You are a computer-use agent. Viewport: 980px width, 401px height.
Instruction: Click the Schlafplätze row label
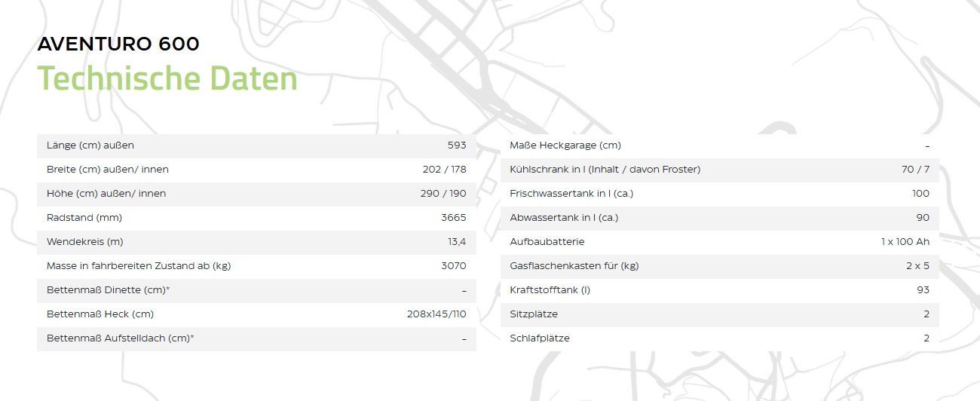[x=540, y=338]
